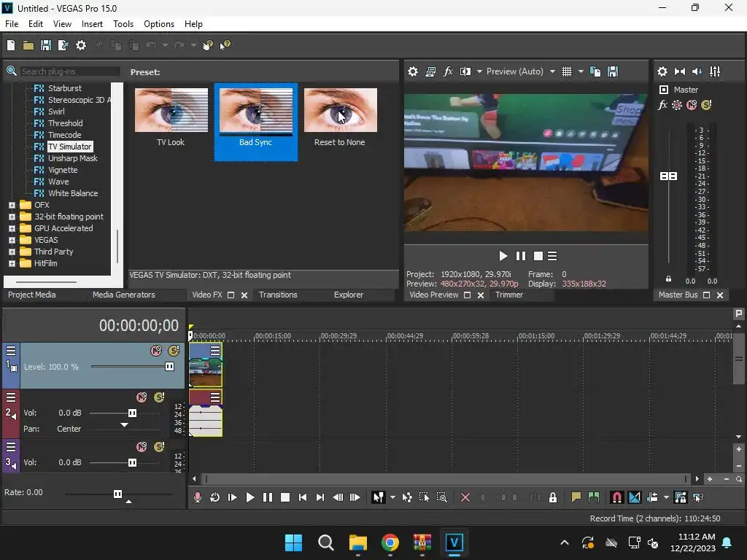The image size is (747, 560).
Task: Go to start in the transport bar
Action: click(x=303, y=497)
